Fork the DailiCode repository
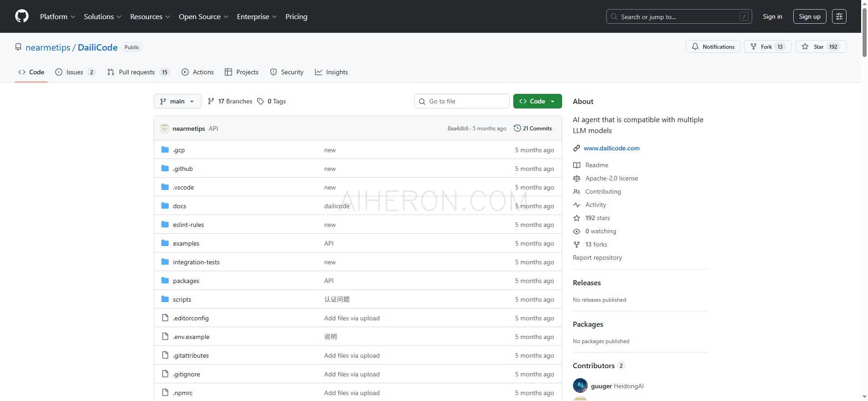This screenshot has width=868, height=401. coord(762,46)
